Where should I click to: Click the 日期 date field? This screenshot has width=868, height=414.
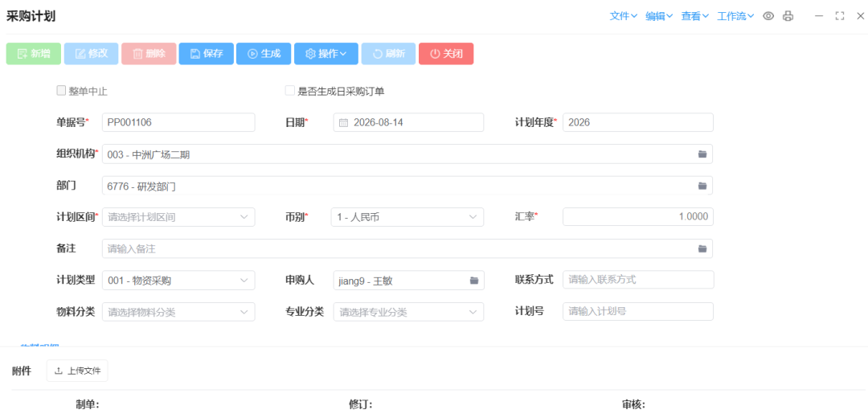click(408, 123)
